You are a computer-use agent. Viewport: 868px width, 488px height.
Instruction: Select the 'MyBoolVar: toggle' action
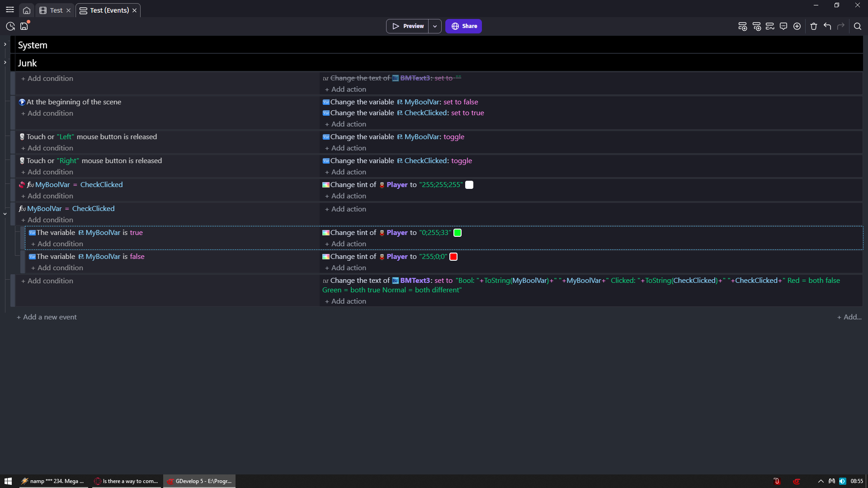coord(393,137)
